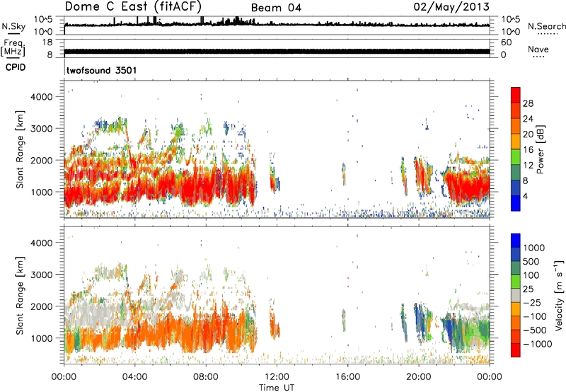Pick the orange segment between 20 and 24 dB
566x392 pixels.
coord(516,127)
